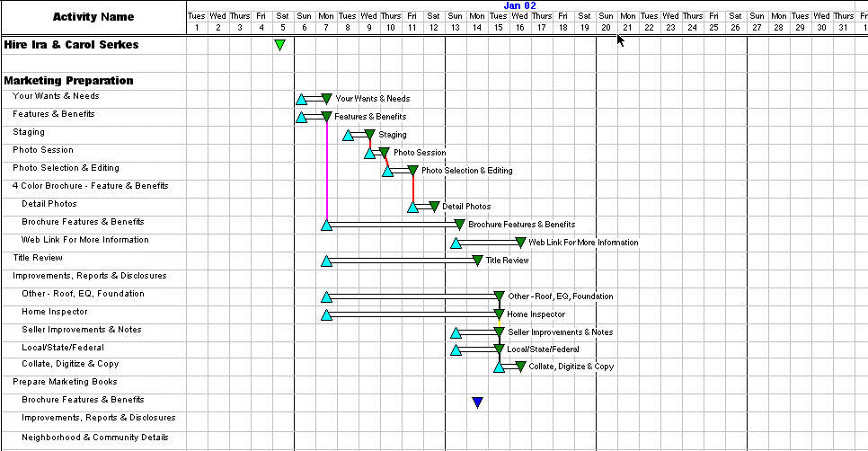The image size is (868, 451).
Task: Select the Marketing Preparation group heading
Action: coord(68,81)
